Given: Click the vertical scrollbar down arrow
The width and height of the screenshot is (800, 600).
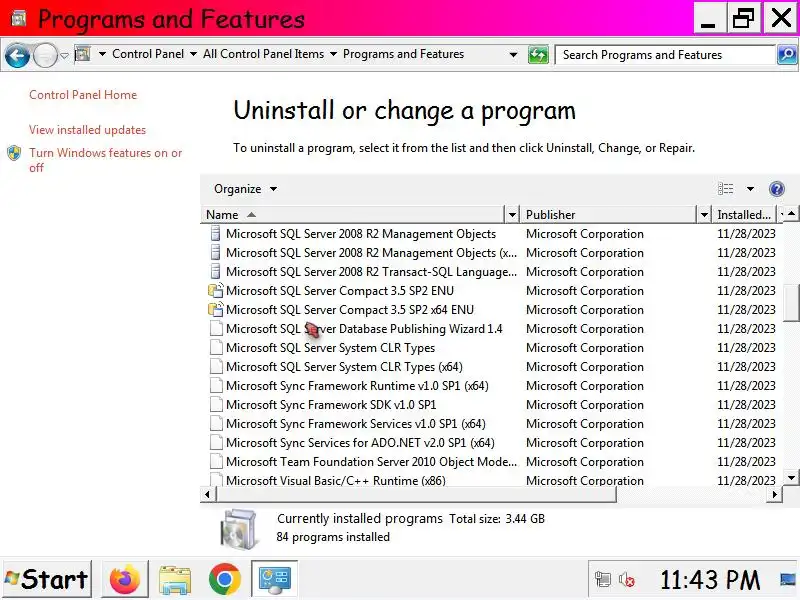Looking at the screenshot, I should click(791, 478).
